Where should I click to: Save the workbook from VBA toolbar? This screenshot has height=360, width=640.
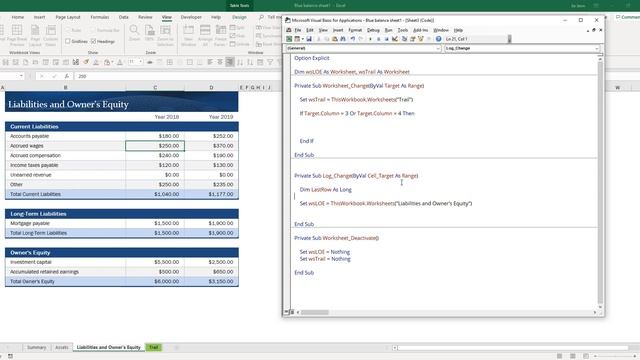(309, 39)
